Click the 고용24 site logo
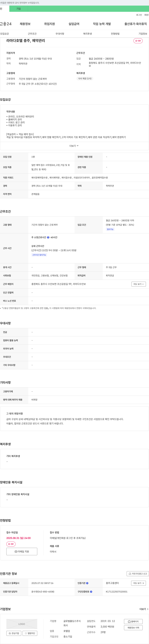The image size is (149, 644). point(5,24)
